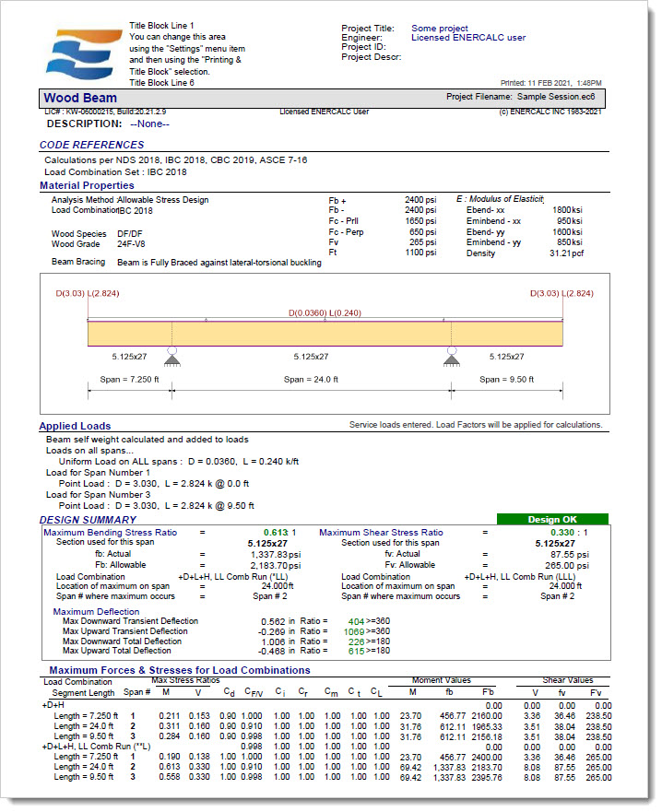Click the right pin support symbol

pos(451,351)
